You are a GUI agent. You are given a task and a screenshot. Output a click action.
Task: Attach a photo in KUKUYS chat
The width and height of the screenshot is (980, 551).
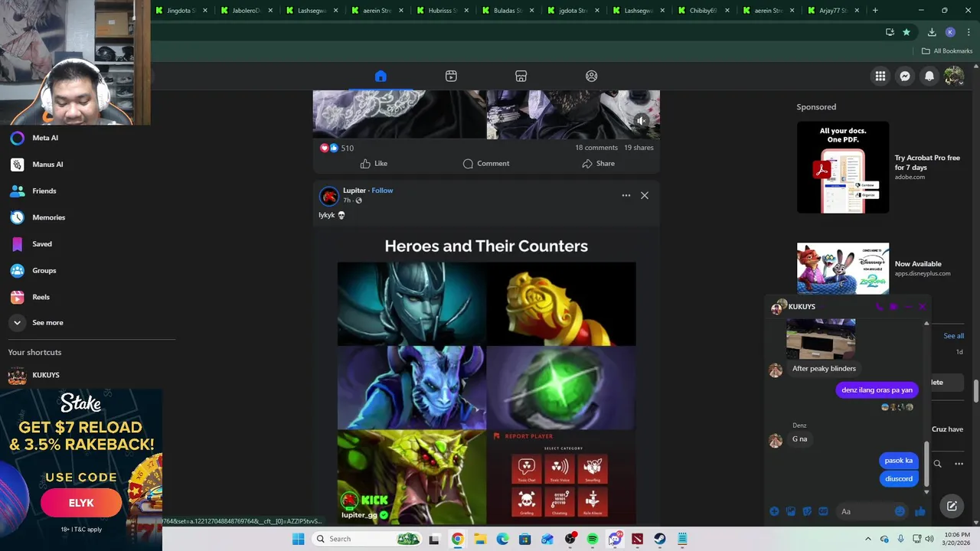tap(791, 511)
